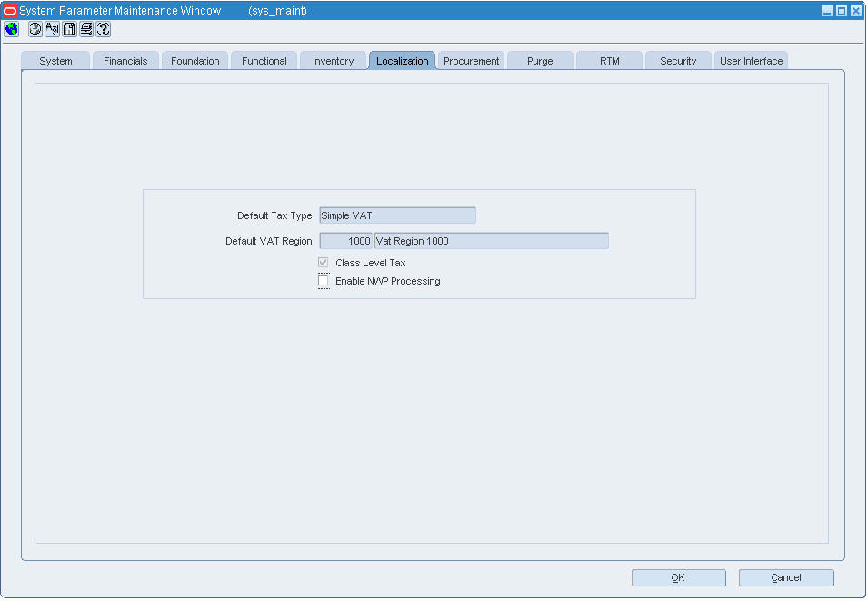
Task: Go to the RTM tab
Action: [x=610, y=61]
